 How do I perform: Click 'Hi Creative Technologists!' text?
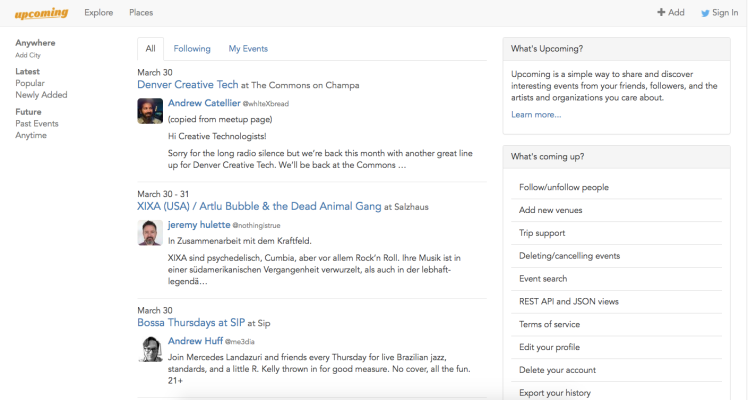[217, 136]
